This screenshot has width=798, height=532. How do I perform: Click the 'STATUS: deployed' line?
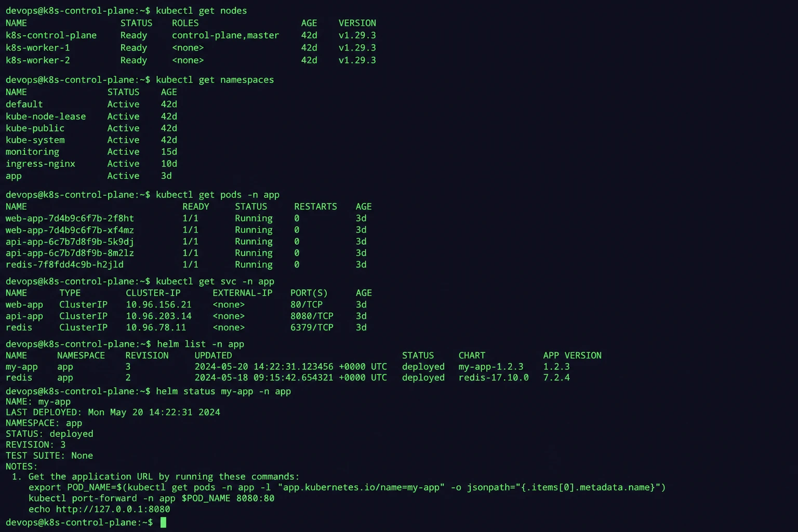pos(49,434)
